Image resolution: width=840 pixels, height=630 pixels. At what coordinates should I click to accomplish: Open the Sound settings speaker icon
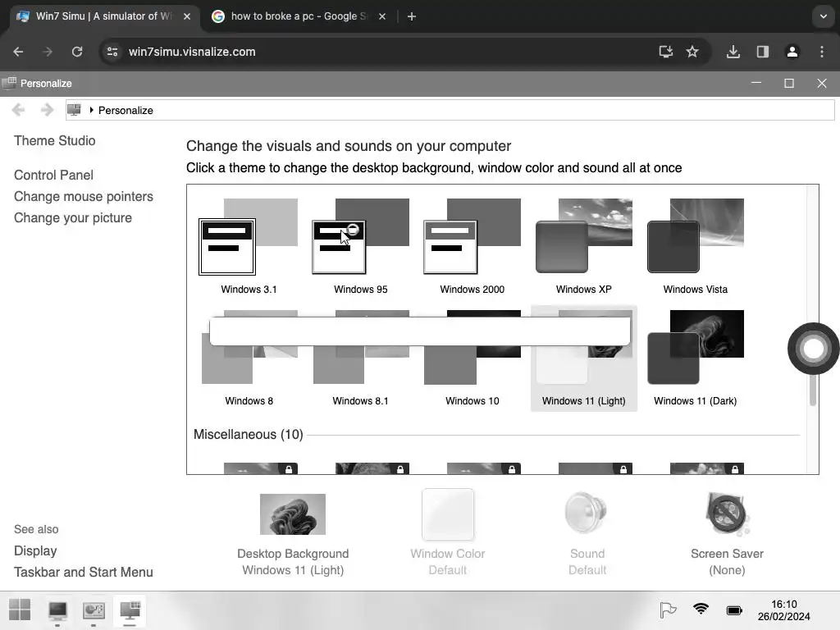(586, 513)
